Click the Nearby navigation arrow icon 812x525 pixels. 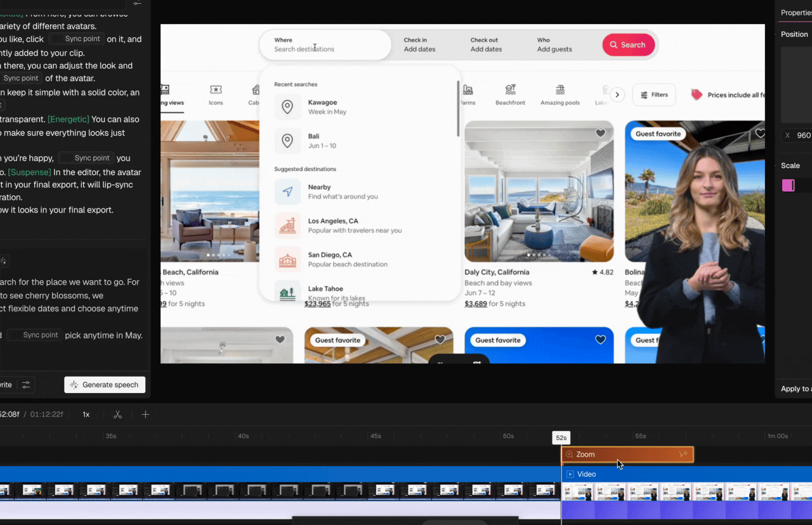pyautogui.click(x=287, y=191)
